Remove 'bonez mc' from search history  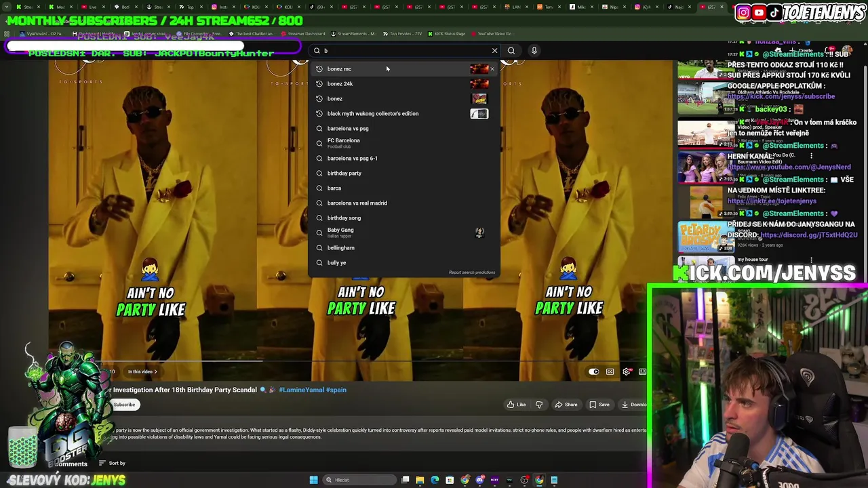coord(492,68)
